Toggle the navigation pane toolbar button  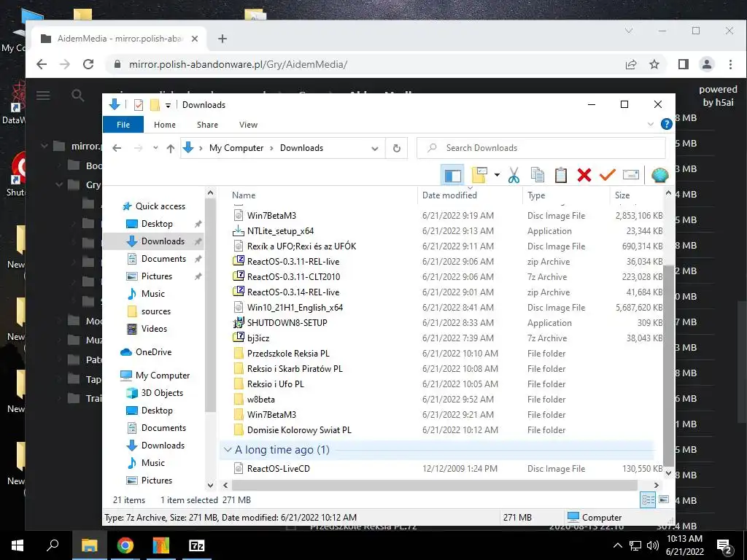[452, 175]
